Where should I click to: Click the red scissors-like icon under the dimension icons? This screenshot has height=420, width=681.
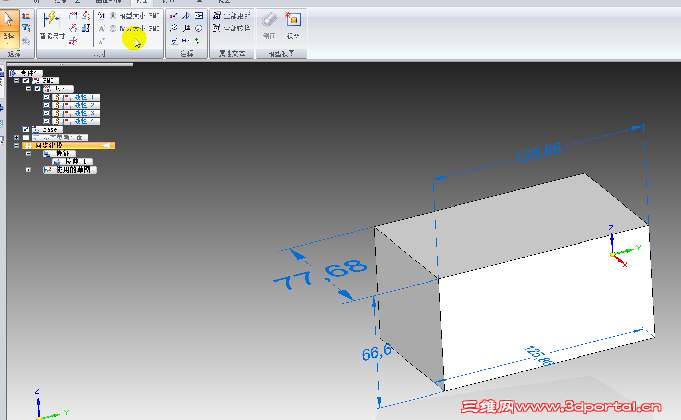73,41
